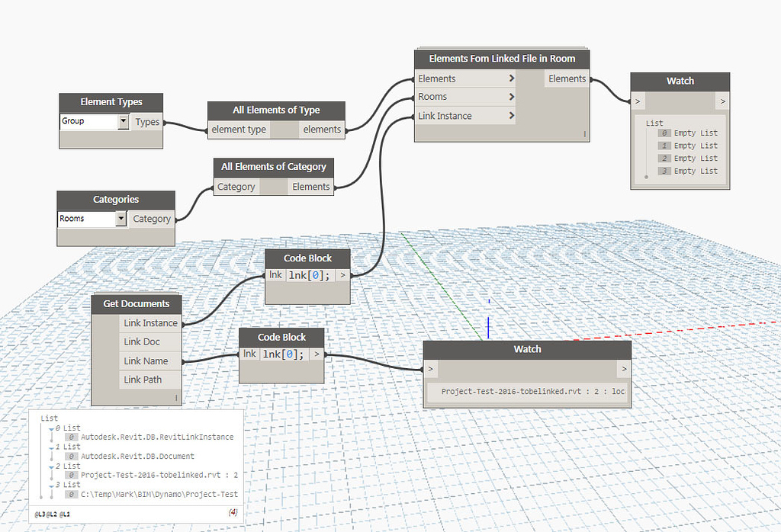Click the Elements output on Elements From Linked File node
781x532 pixels.
(567, 78)
